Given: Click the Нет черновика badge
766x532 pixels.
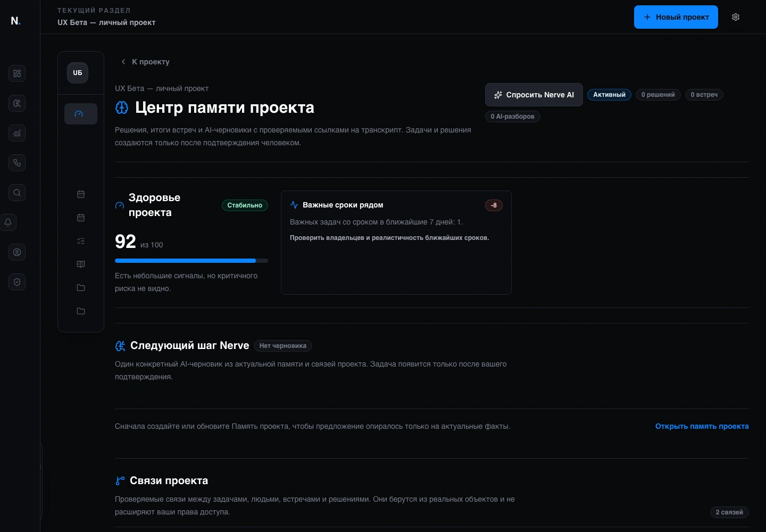Looking at the screenshot, I should [283, 346].
